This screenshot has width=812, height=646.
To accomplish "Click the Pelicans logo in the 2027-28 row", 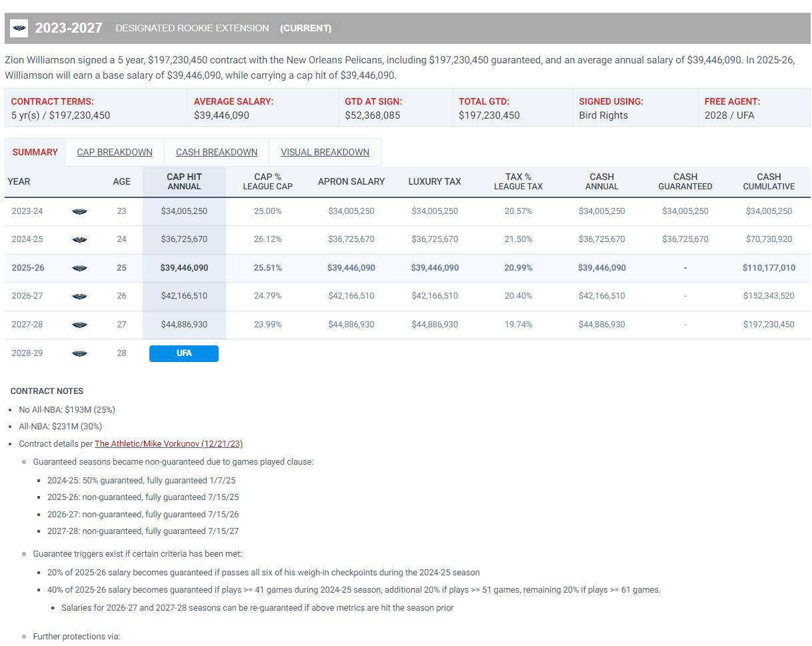I will (x=79, y=325).
